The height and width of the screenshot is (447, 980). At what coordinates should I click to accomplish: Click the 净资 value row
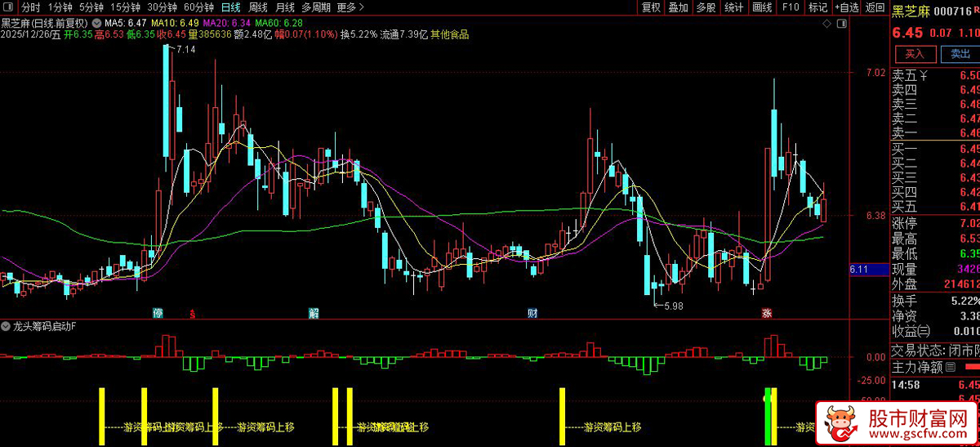(x=935, y=315)
